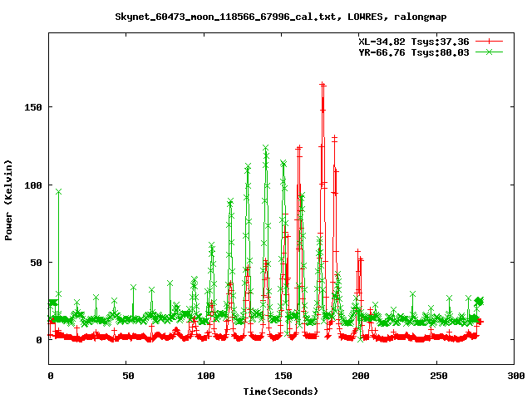532x399 pixels.
Task: Click the green legend line sample
Action: (489, 52)
